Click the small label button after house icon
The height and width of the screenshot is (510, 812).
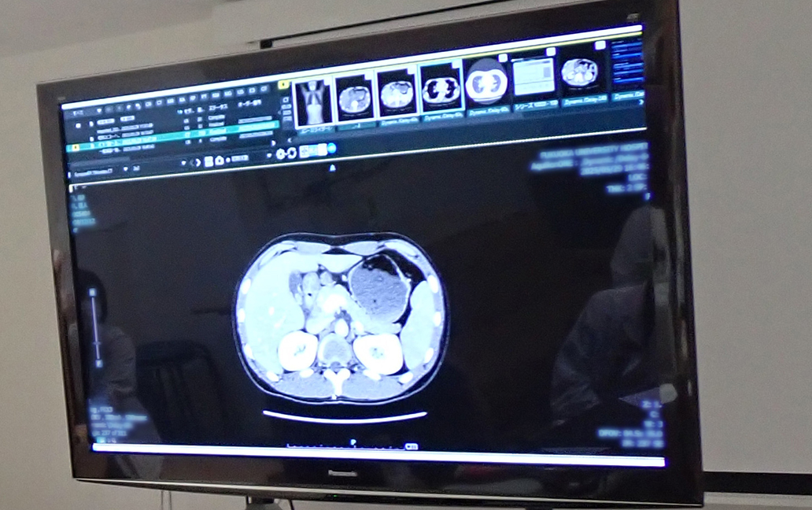(x=240, y=158)
